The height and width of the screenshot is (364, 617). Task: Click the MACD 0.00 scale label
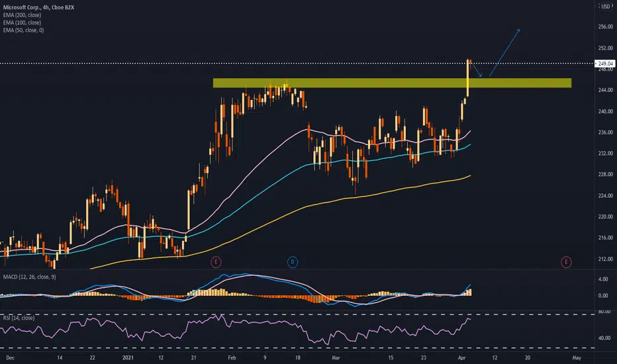coord(603,296)
